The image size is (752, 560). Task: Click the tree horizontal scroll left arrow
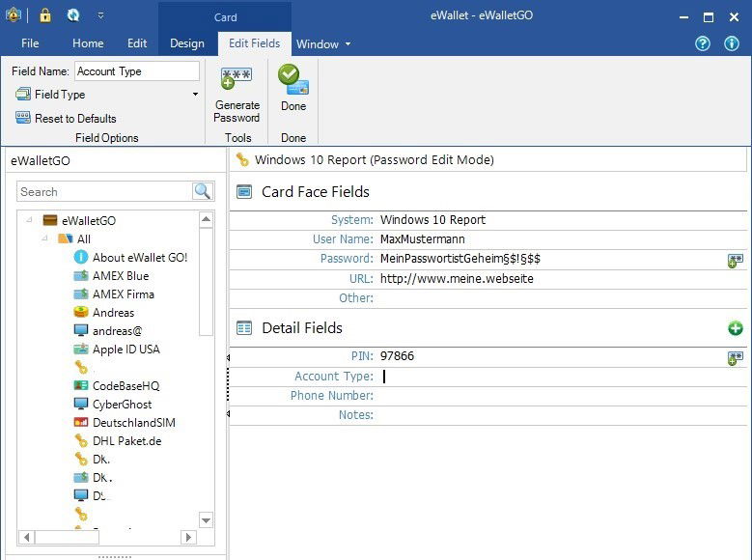pyautogui.click(x=26, y=537)
